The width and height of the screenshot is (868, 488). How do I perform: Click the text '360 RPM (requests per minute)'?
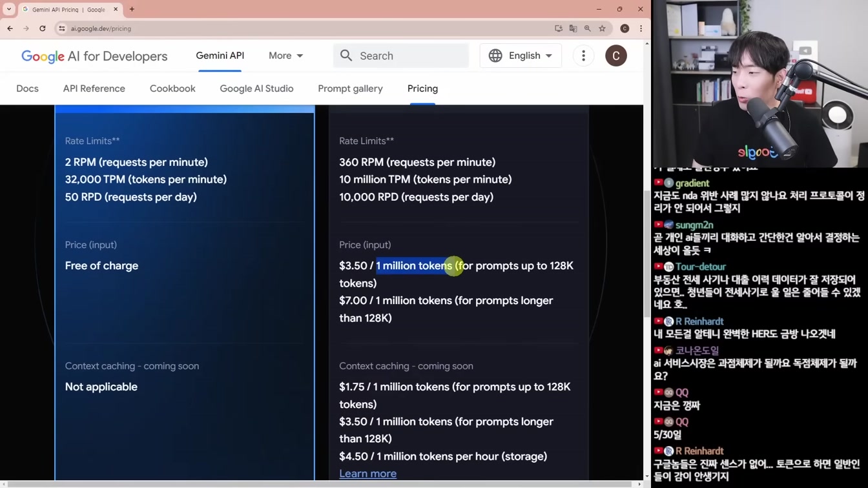[x=417, y=162]
